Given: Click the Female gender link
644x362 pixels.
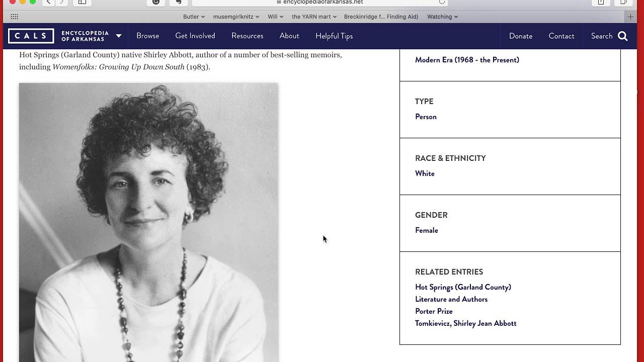Looking at the screenshot, I should (427, 230).
